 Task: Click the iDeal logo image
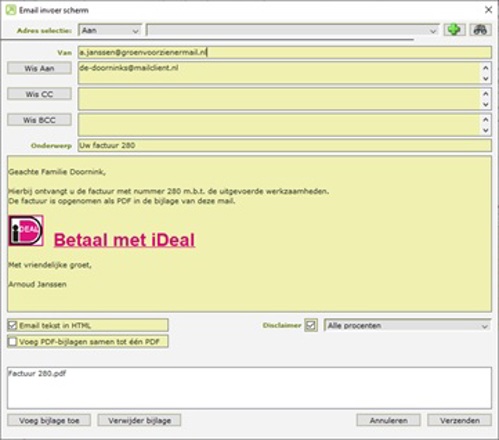[x=26, y=231]
